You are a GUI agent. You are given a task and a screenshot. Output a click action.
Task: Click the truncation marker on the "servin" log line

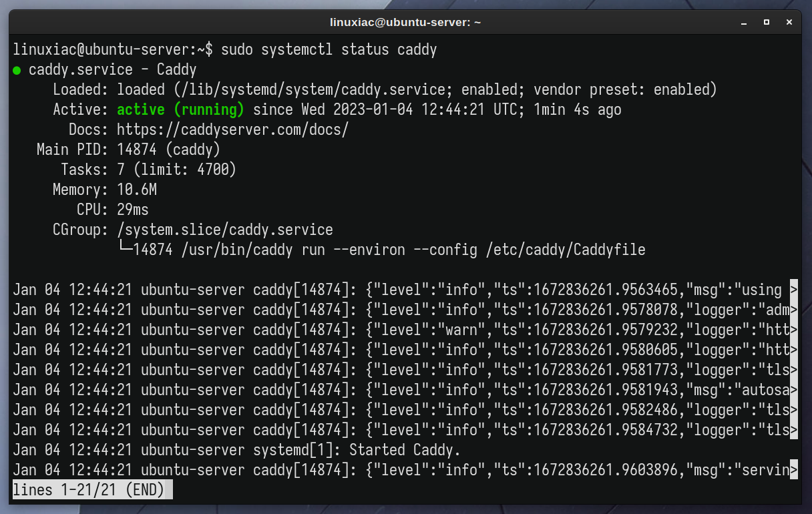coord(793,470)
